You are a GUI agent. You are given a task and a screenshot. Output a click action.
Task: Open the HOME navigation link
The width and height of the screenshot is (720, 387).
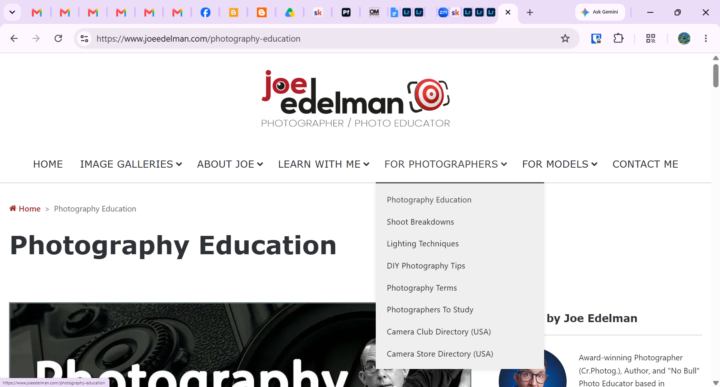pos(48,164)
